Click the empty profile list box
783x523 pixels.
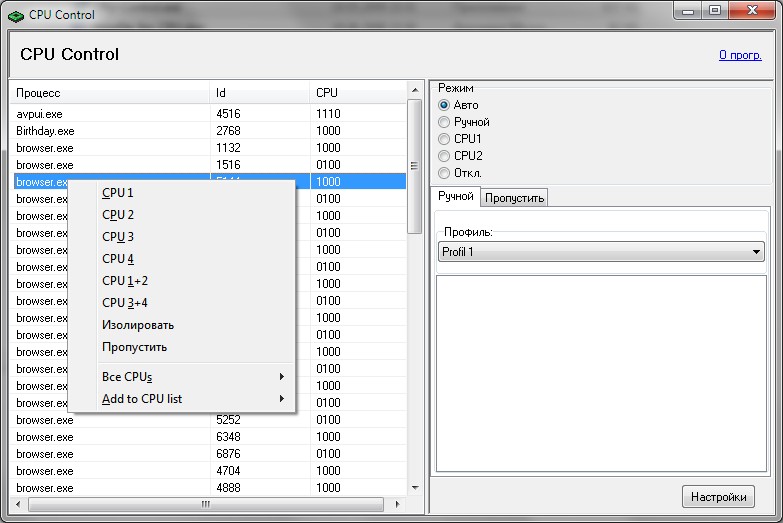(x=601, y=374)
